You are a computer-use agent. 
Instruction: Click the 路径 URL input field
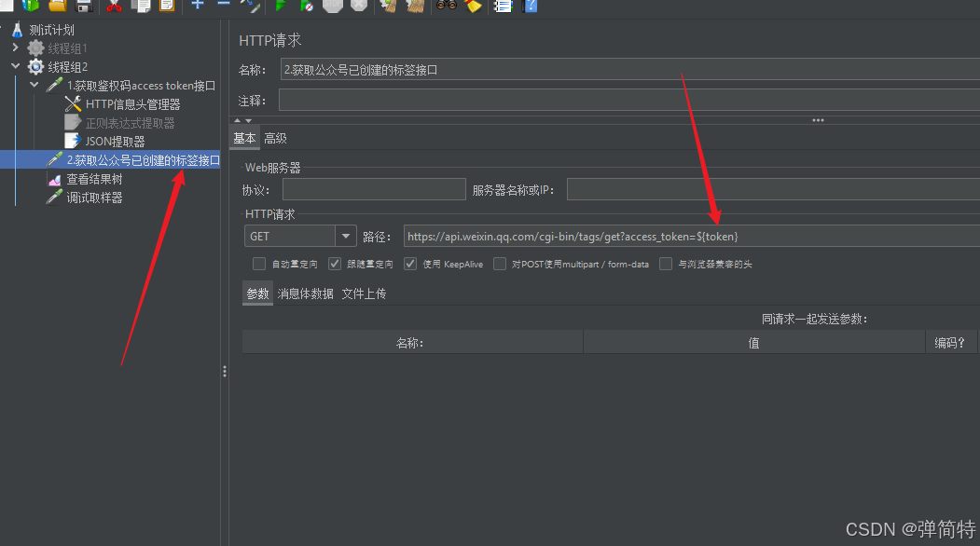pyautogui.click(x=653, y=236)
